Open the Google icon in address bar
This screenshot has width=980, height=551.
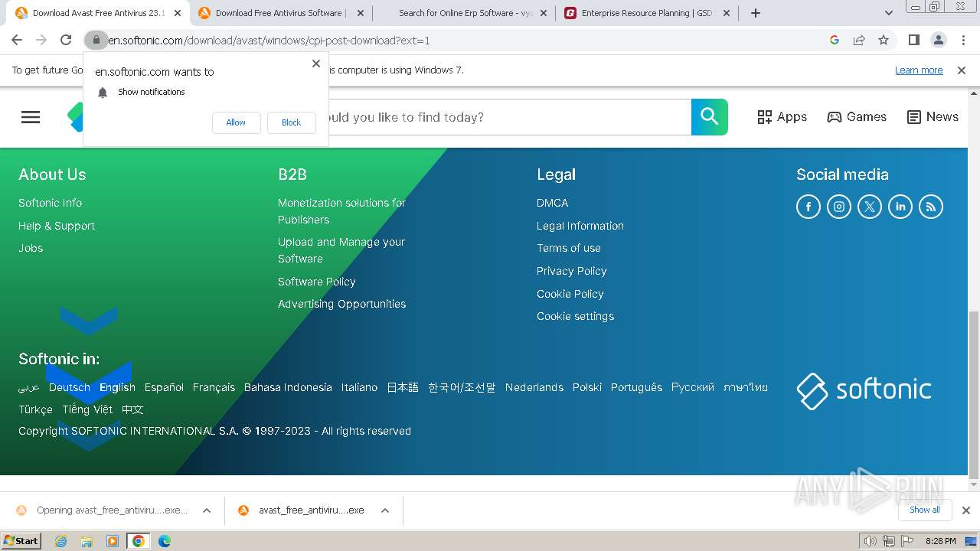[835, 40]
